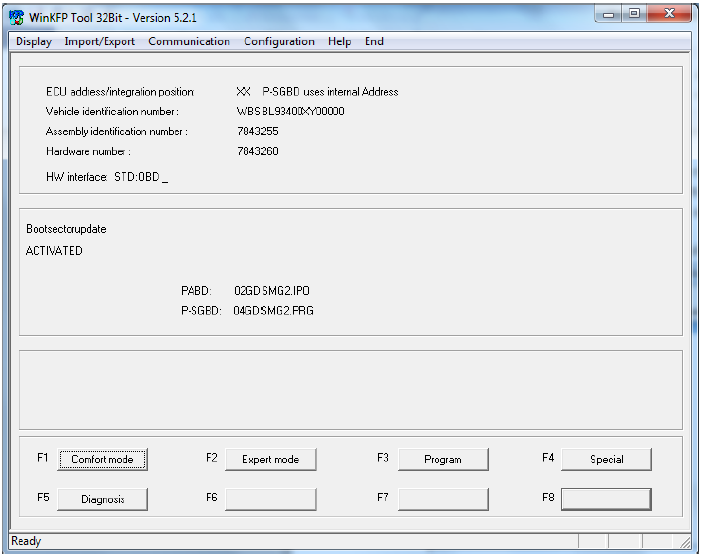Screen dimensions: 703x557
Task: Click the window resize grip in status bar
Action: point(685,543)
